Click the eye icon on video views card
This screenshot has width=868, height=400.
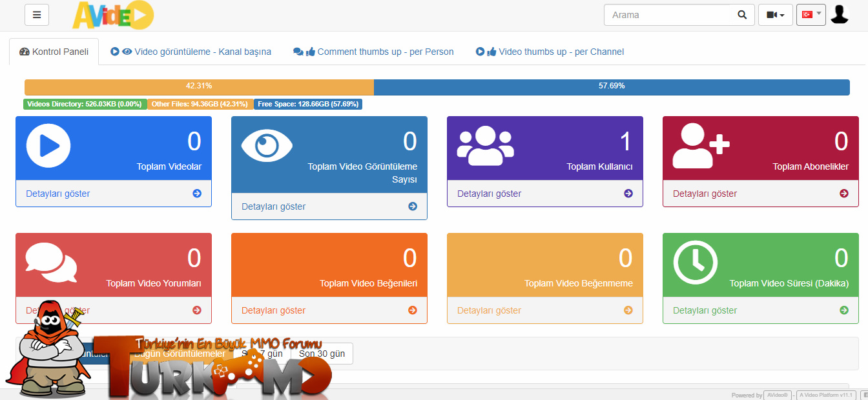coord(267,145)
